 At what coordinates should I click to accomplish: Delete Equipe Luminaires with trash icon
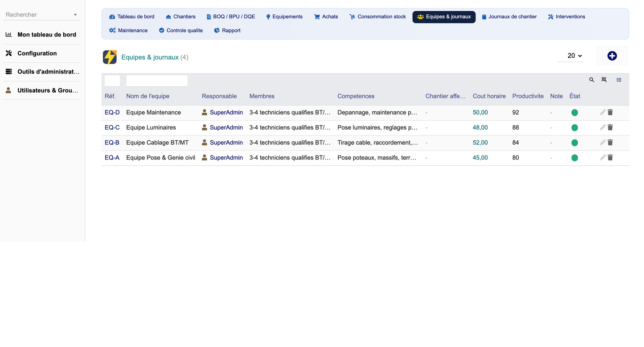pos(610,127)
